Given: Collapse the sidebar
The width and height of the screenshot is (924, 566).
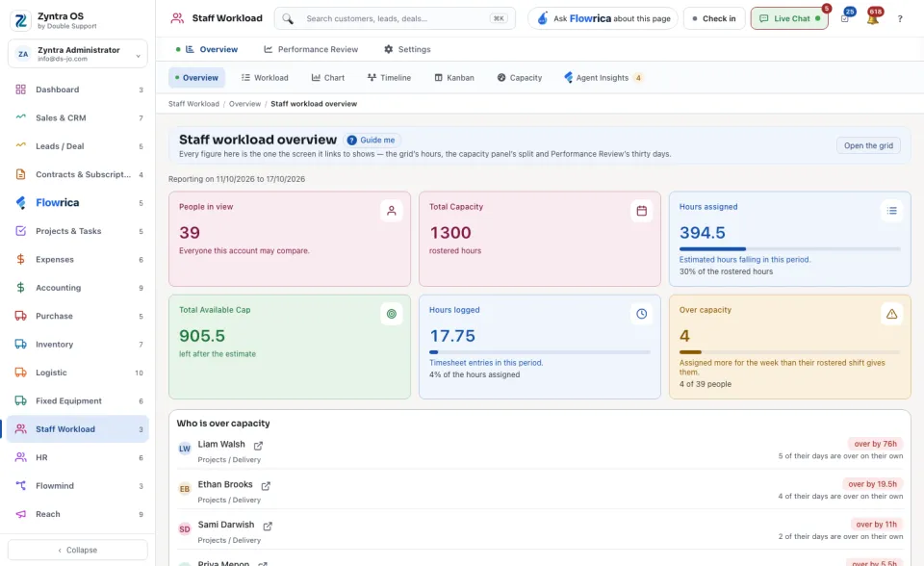Looking at the screenshot, I should [x=78, y=550].
